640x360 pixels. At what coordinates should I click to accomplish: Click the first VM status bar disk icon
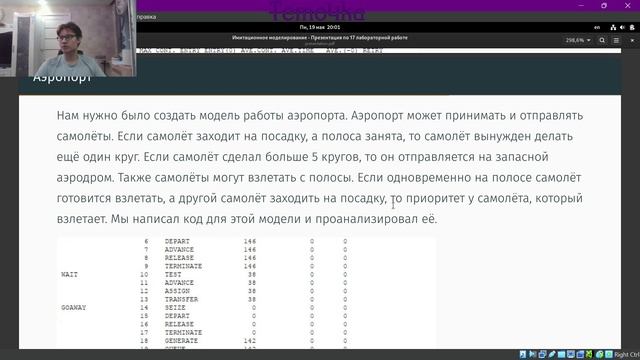523,354
